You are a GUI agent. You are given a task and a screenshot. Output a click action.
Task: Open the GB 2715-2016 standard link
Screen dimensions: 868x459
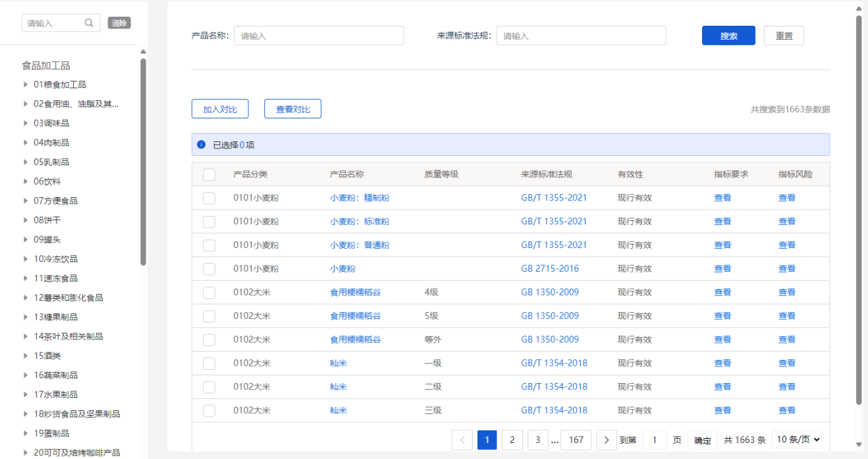coord(549,269)
